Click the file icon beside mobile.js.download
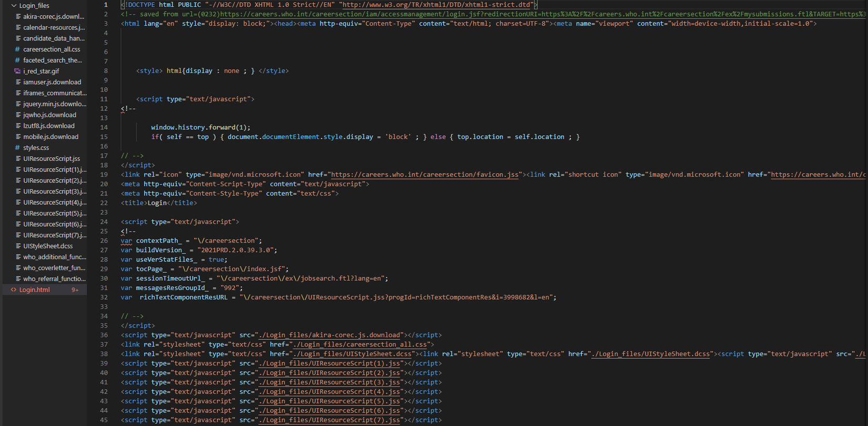Image resolution: width=868 pixels, height=426 pixels. click(x=18, y=137)
